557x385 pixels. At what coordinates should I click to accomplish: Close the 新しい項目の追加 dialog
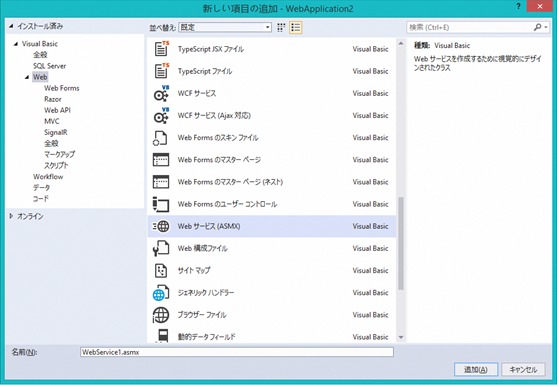540,6
